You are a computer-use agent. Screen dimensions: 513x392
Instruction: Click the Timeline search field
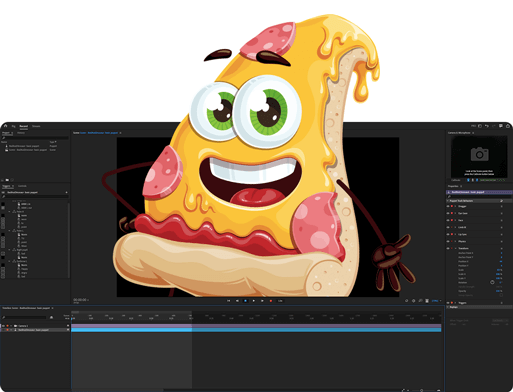[25, 318]
